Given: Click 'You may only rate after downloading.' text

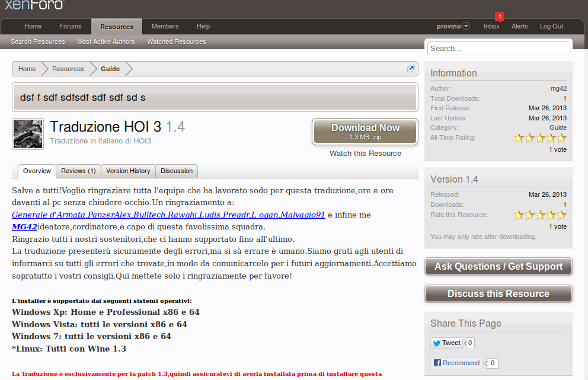Looking at the screenshot, I should pyautogui.click(x=483, y=237).
